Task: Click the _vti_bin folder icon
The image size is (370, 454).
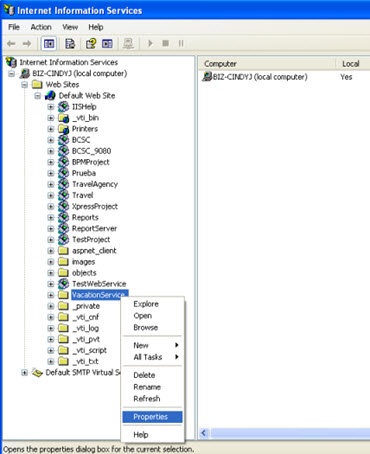Action: tap(63, 118)
